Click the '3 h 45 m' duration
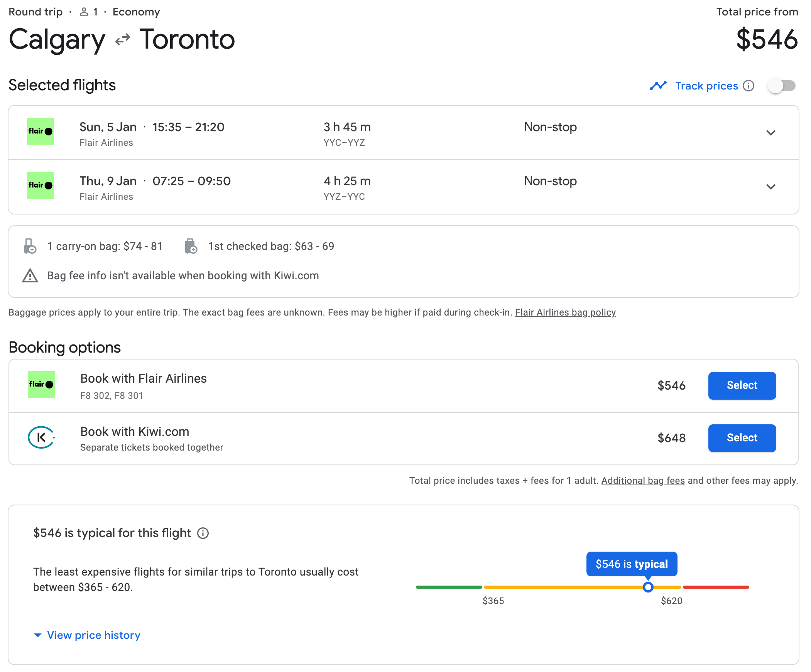The width and height of the screenshot is (811, 672). click(347, 127)
